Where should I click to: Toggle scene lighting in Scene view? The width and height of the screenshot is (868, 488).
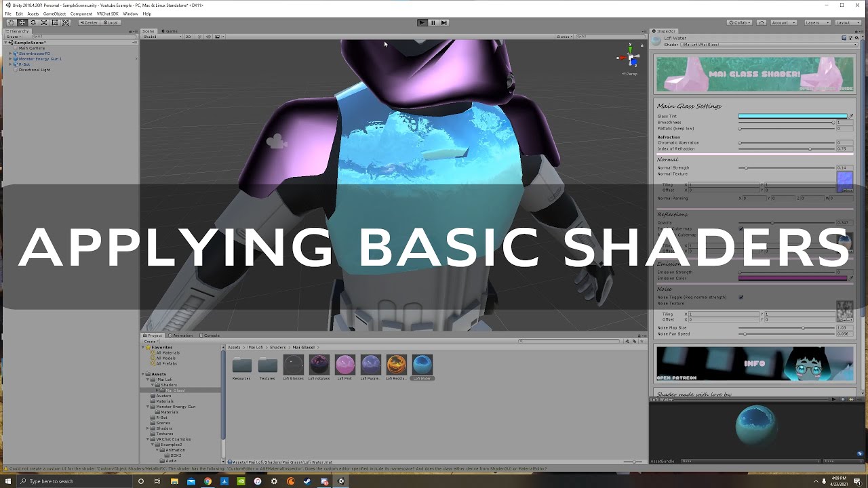click(199, 37)
